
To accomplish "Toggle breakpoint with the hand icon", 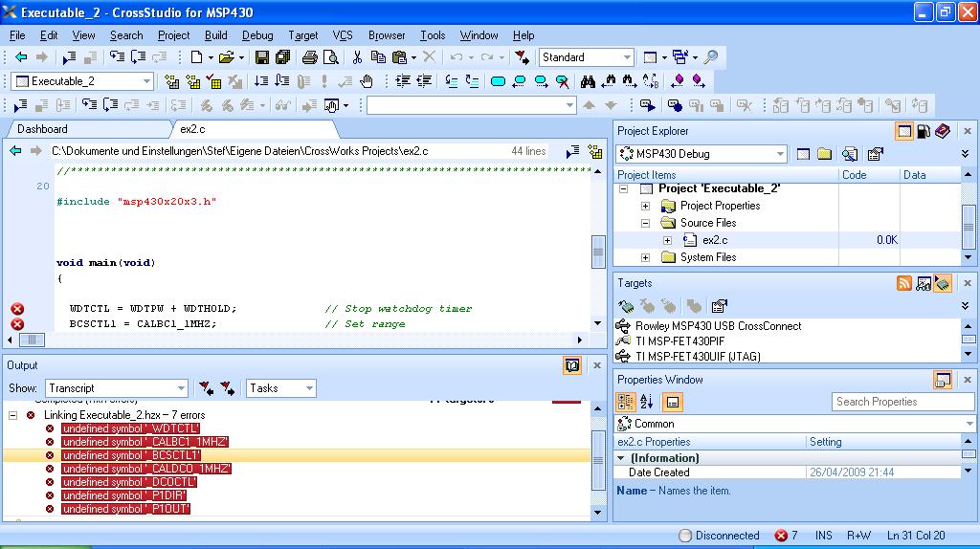I will 367,81.
